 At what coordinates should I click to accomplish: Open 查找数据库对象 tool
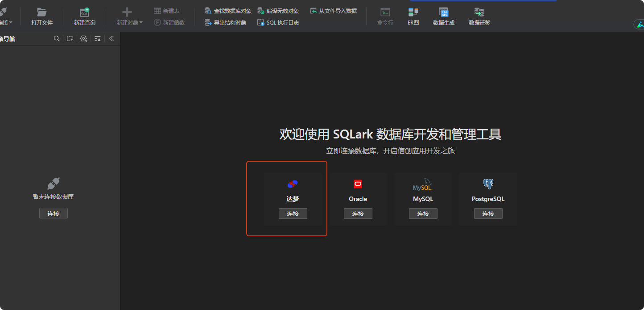(x=228, y=11)
